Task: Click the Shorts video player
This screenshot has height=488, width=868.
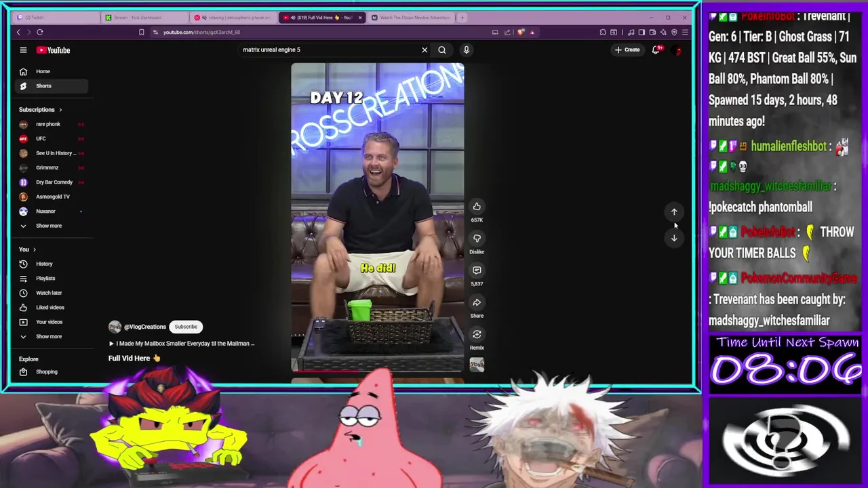Action: [378, 218]
